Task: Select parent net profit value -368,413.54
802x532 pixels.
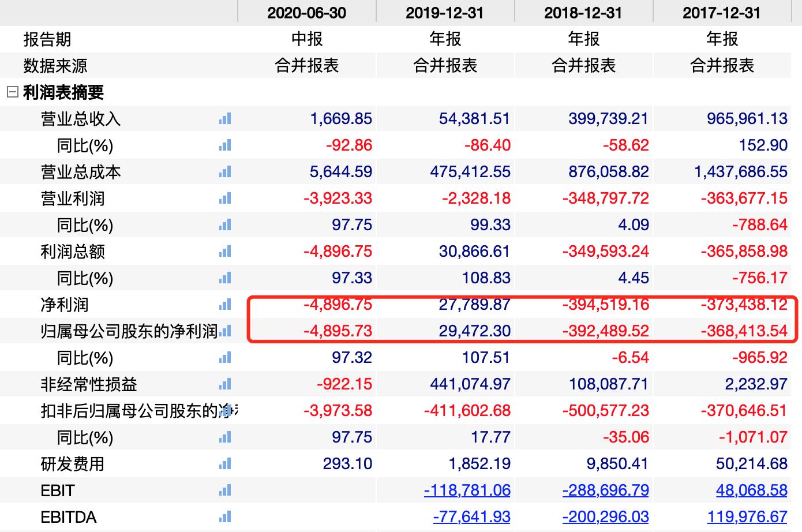Action: [744, 331]
